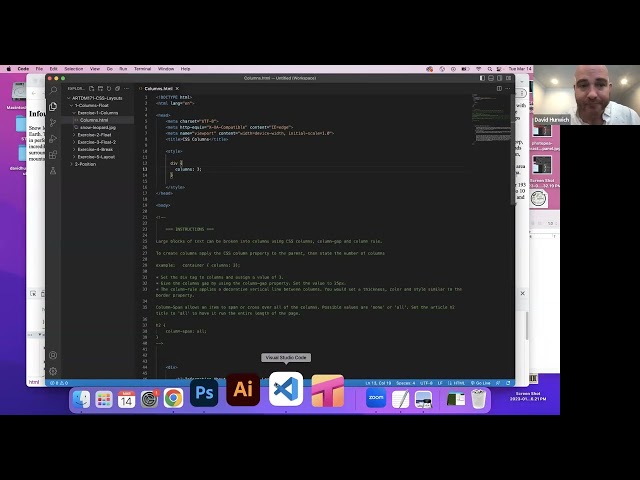Toggle the bottom panel layout button
The image size is (640, 480).
coord(491,78)
